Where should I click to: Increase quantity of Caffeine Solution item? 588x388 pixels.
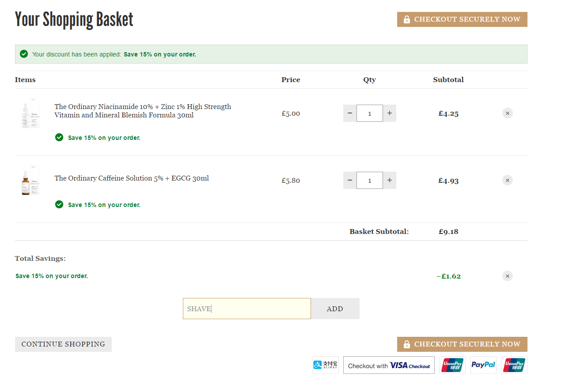coord(390,181)
